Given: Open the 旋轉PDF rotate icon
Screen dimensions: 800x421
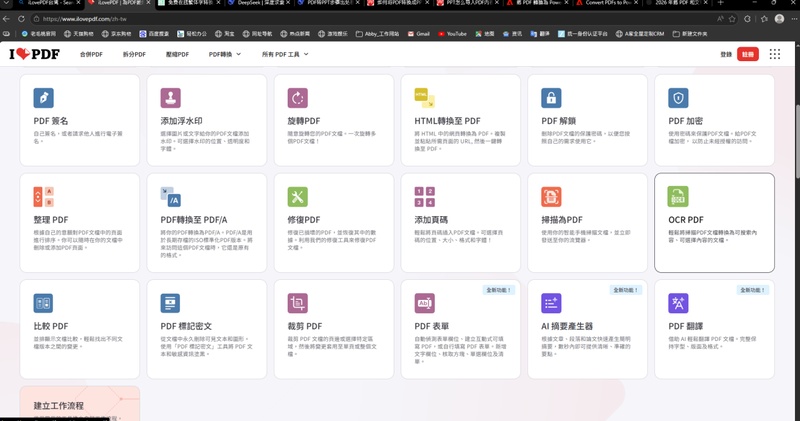Looking at the screenshot, I should pos(297,98).
